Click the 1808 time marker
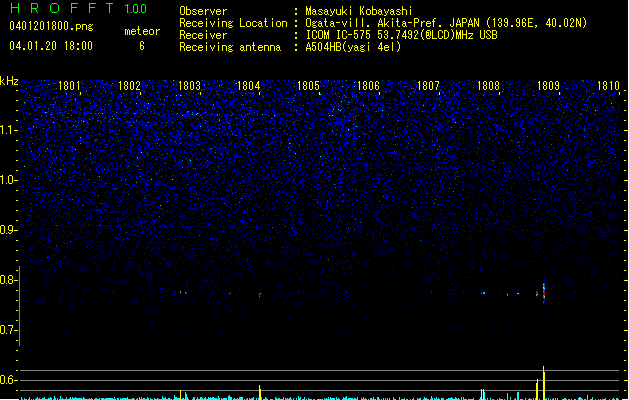The height and width of the screenshot is (400, 629). 489,86
